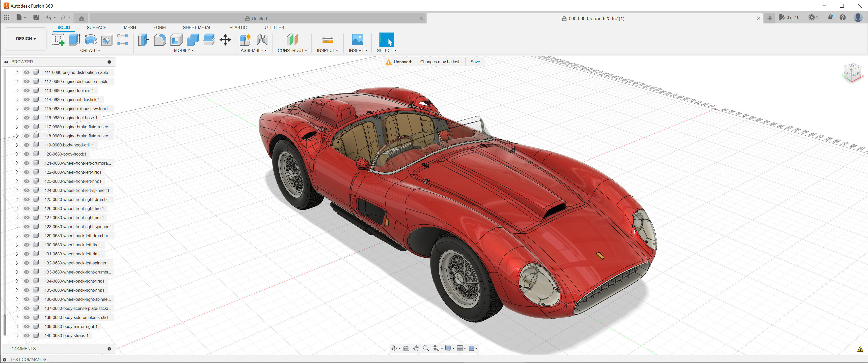Add a new design tab with plus

[770, 18]
